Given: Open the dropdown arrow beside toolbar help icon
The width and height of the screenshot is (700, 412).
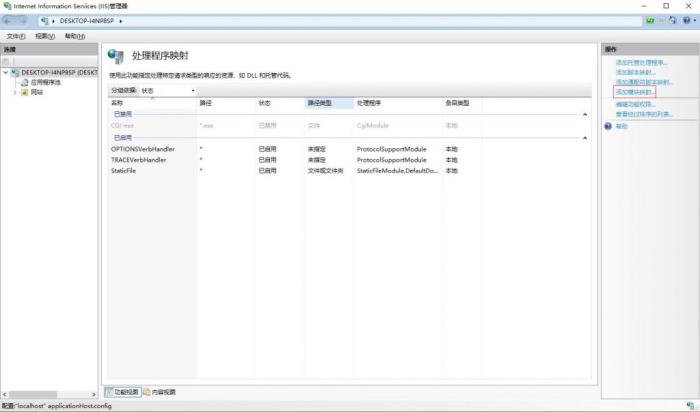Looking at the screenshot, I should click(x=695, y=21).
